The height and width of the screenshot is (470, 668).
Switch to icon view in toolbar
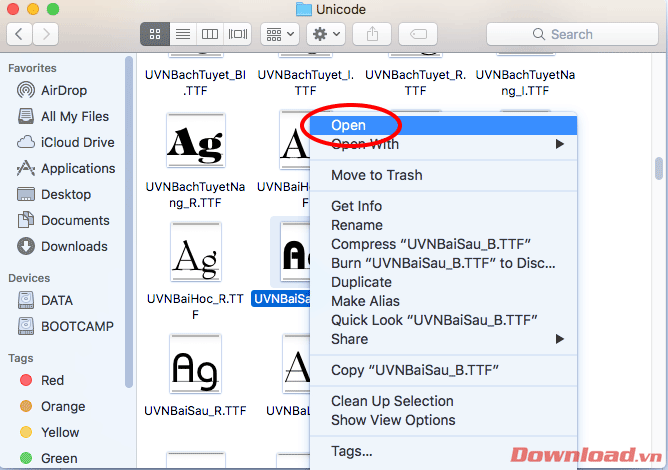(155, 34)
